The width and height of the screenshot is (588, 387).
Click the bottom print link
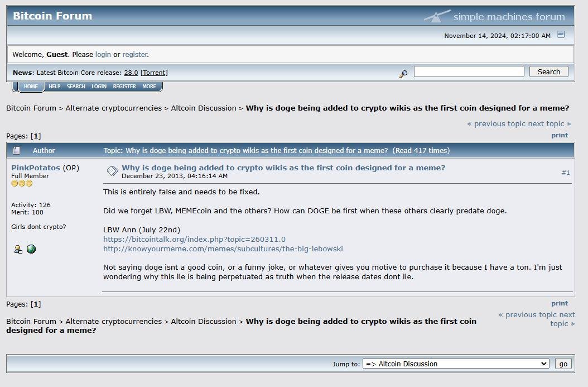(560, 303)
